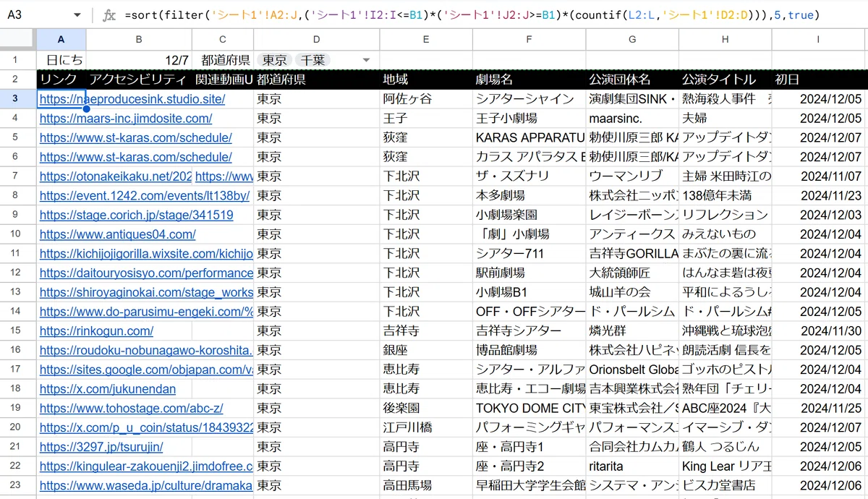
Task: Select column F header
Action: (529, 39)
